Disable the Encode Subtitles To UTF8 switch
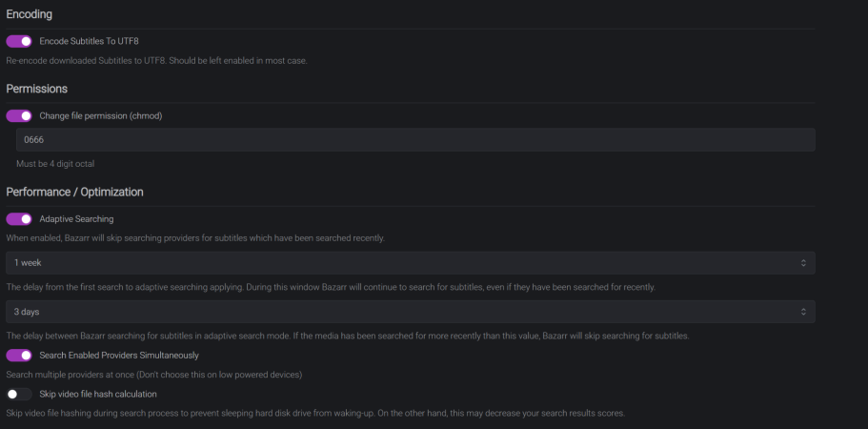The width and height of the screenshot is (868, 429). point(19,42)
